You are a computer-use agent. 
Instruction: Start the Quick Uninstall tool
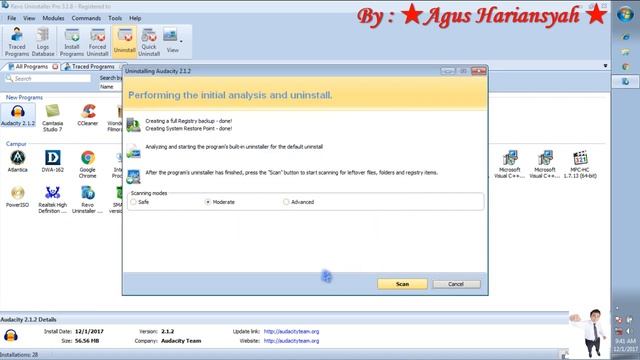pyautogui.click(x=149, y=42)
